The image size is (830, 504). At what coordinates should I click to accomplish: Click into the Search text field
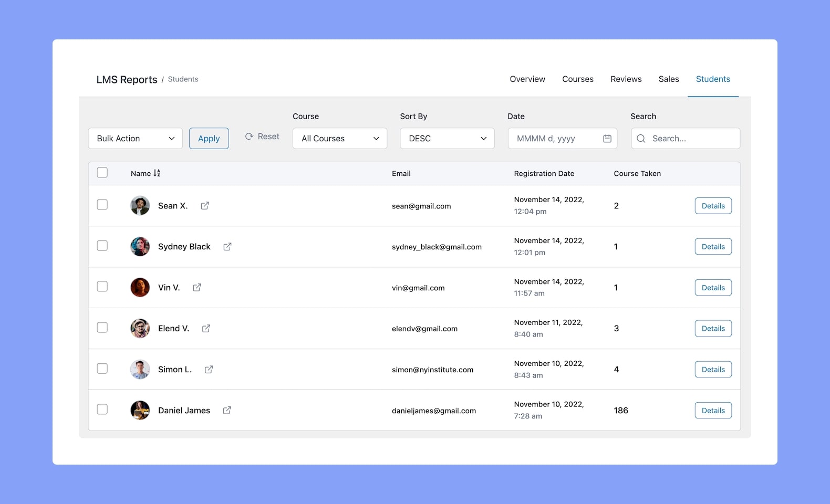686,139
